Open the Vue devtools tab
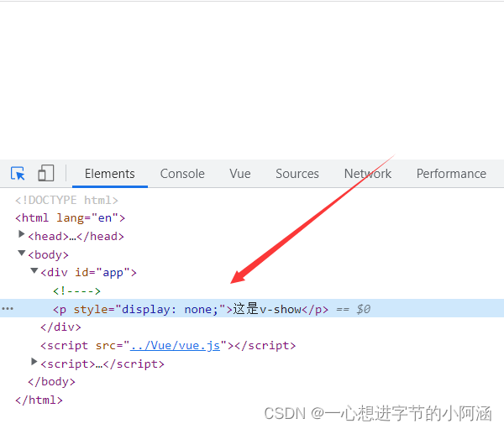 click(239, 174)
